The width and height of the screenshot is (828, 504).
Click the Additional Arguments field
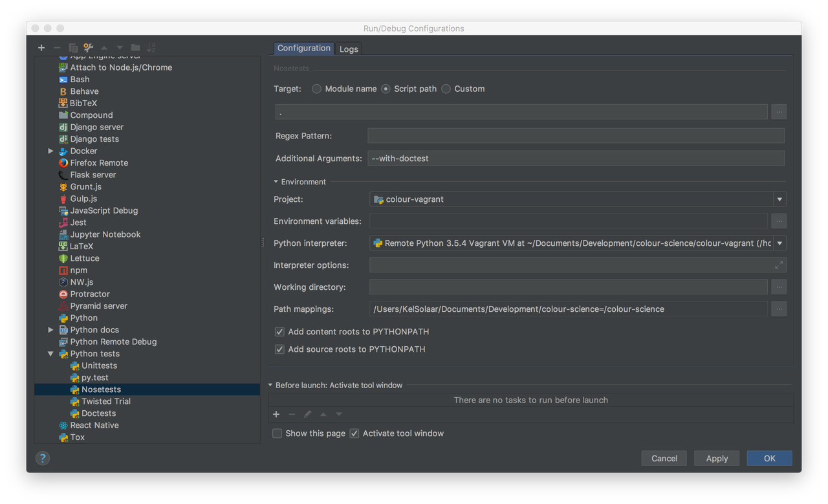[576, 159]
